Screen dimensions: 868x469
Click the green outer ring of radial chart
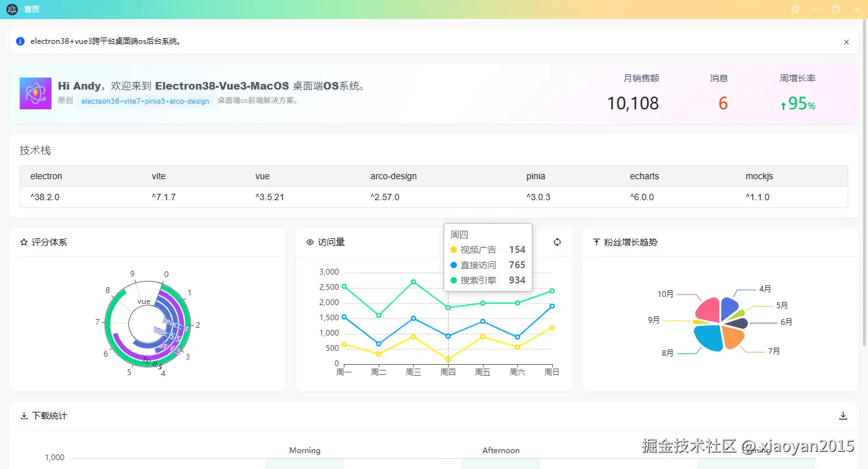coord(109,324)
